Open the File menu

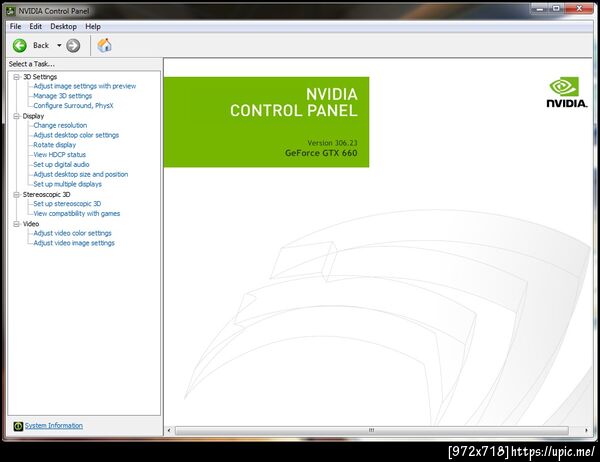coord(15,26)
